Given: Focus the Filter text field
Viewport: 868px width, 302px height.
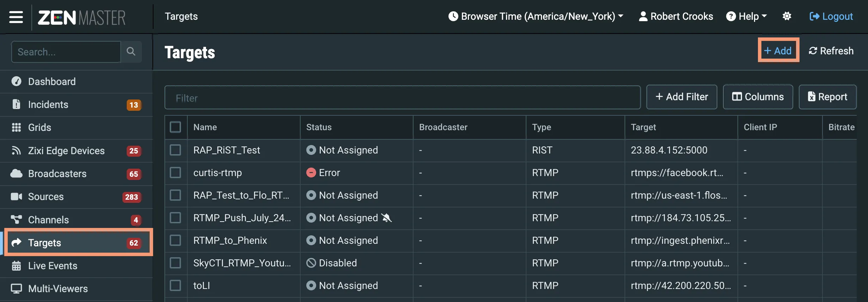Looking at the screenshot, I should pyautogui.click(x=403, y=97).
